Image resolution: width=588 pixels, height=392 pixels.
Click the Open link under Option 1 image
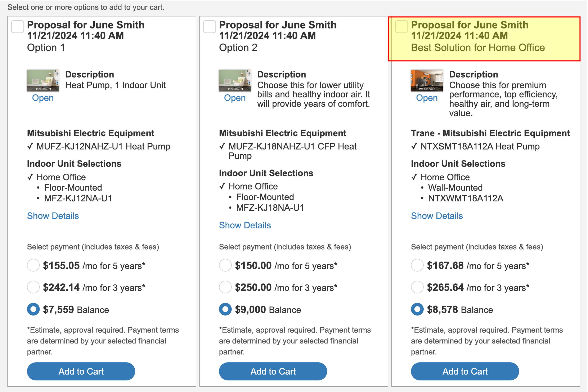pos(43,98)
